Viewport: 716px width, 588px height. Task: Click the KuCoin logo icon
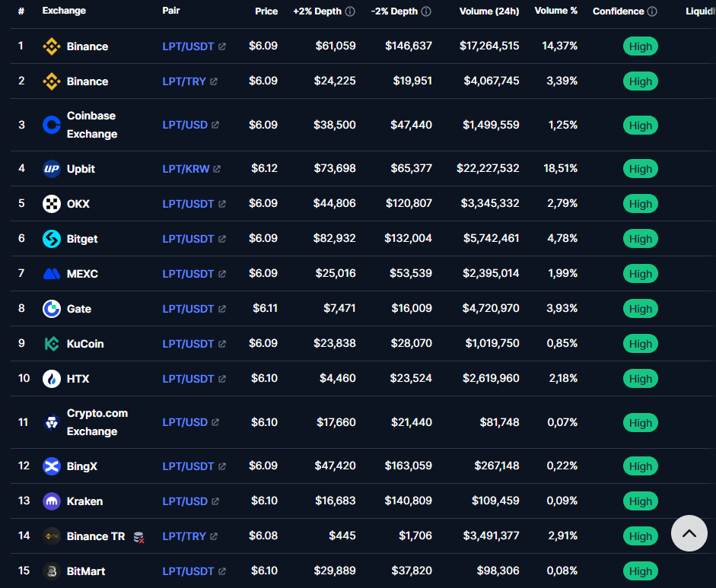pyautogui.click(x=50, y=343)
